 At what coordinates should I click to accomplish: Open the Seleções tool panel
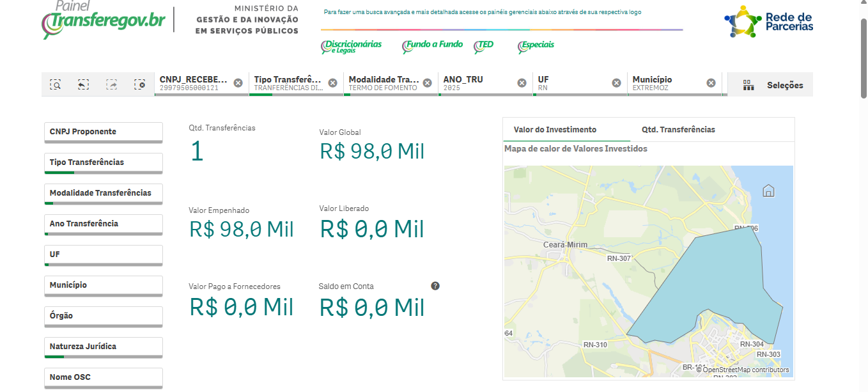pos(773,85)
